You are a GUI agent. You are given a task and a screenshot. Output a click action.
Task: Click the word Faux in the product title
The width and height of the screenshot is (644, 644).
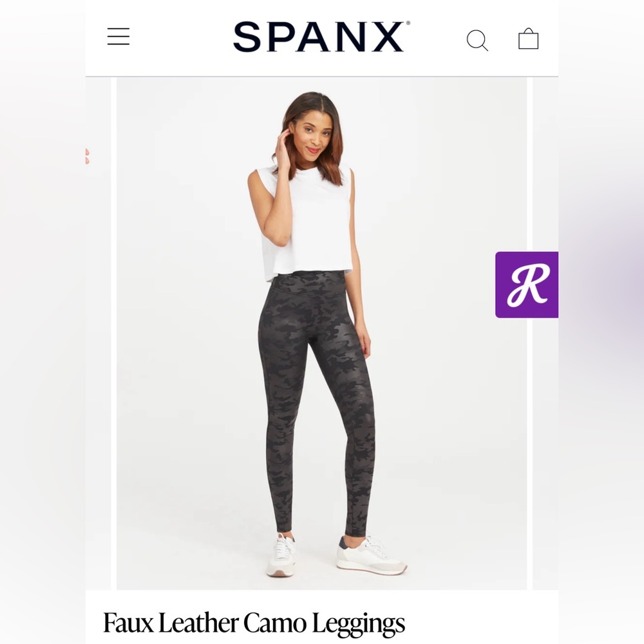pyautogui.click(x=128, y=623)
